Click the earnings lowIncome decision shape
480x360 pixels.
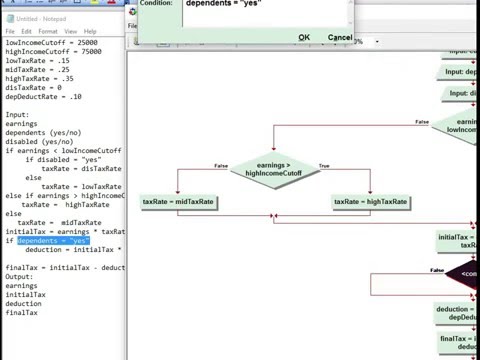click(x=455, y=126)
